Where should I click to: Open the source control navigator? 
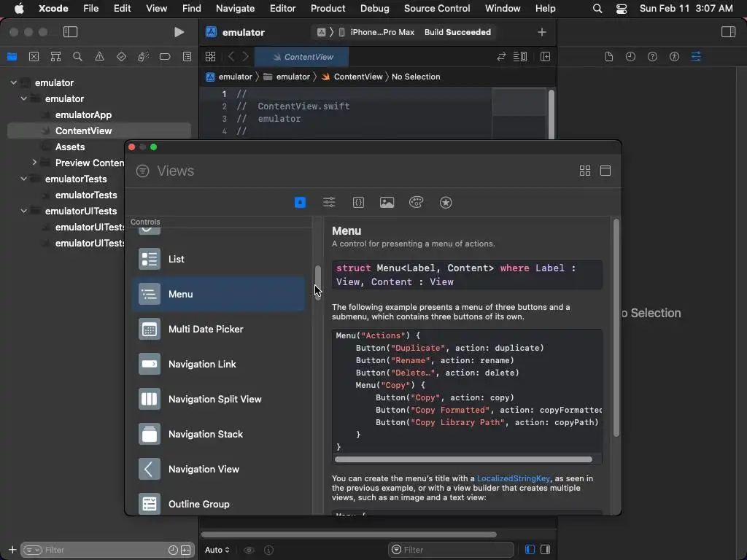tap(34, 57)
